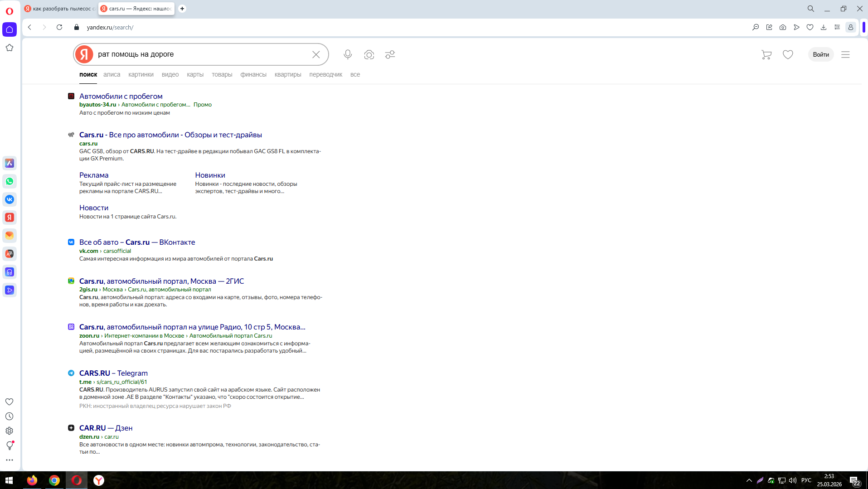Click the back navigation arrow
Image resolution: width=868 pixels, height=489 pixels.
click(x=30, y=27)
